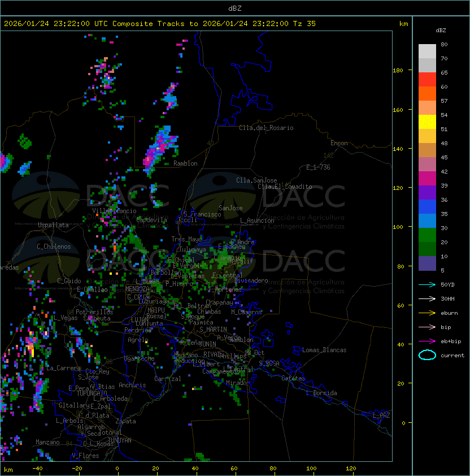Click the white 30HM arrow in legend
This screenshot has height=476, width=470.
427,299
